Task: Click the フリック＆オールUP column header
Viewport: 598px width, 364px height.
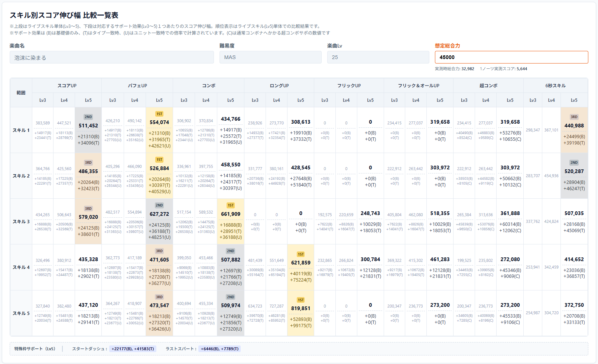Action: pyautogui.click(x=419, y=85)
